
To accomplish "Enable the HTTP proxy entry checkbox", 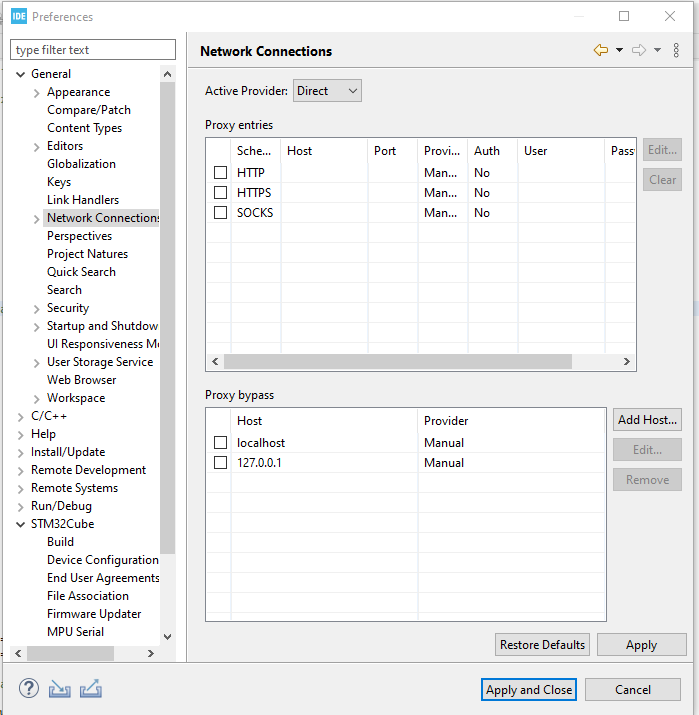I will (221, 173).
